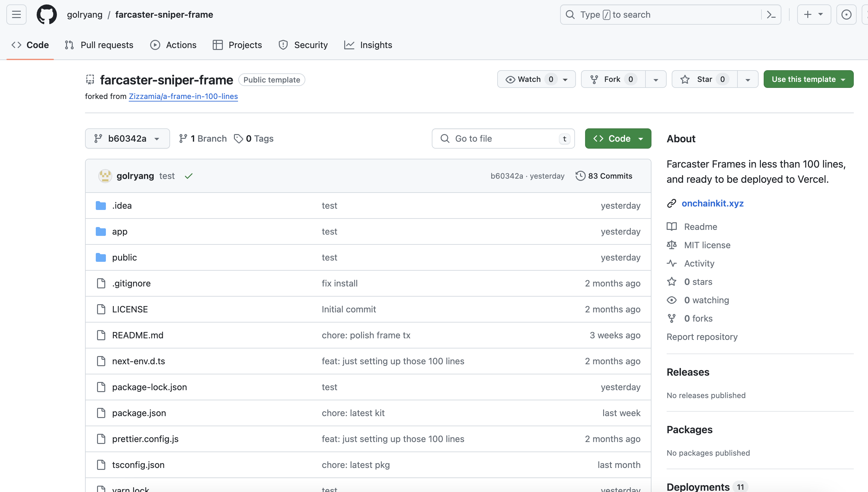Image resolution: width=868 pixels, height=492 pixels.
Task: Click the repository template icon by title
Action: pos(90,80)
